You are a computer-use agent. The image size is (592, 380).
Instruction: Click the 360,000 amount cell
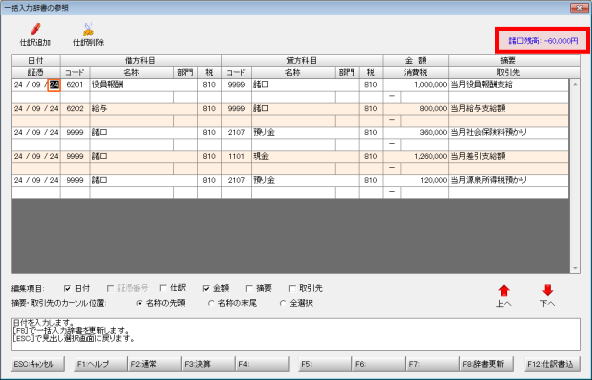416,133
